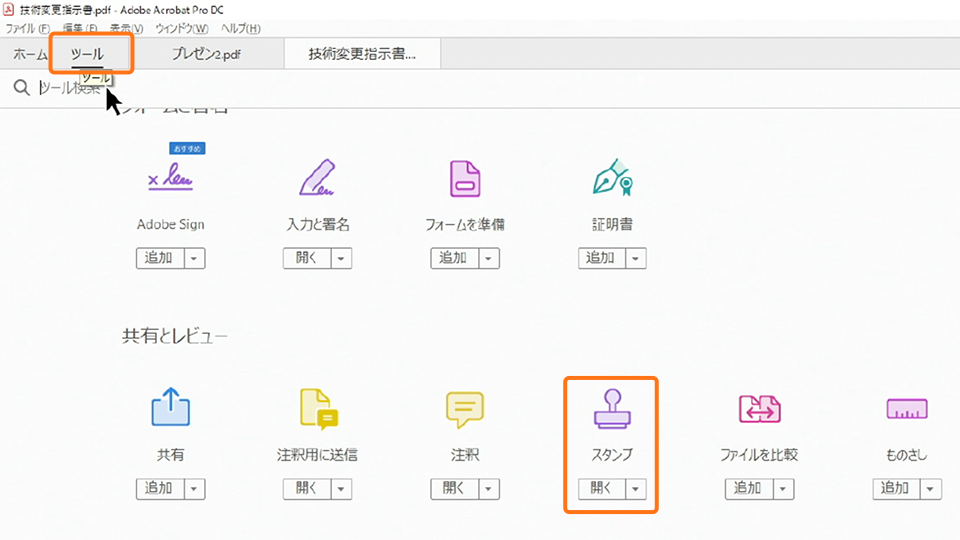960x540 pixels.
Task: Expand the ものさし dropdown arrow
Action: [931, 489]
